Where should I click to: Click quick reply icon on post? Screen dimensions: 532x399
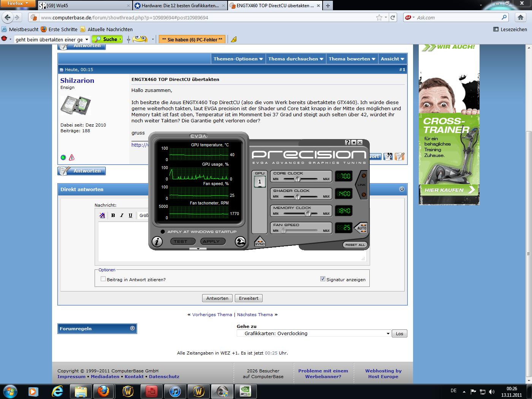tap(399, 156)
